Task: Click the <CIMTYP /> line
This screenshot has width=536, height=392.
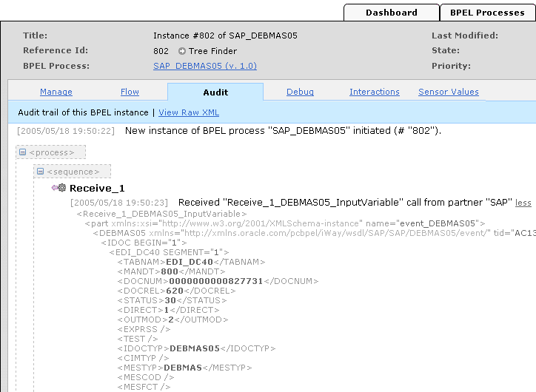Action: (143, 358)
